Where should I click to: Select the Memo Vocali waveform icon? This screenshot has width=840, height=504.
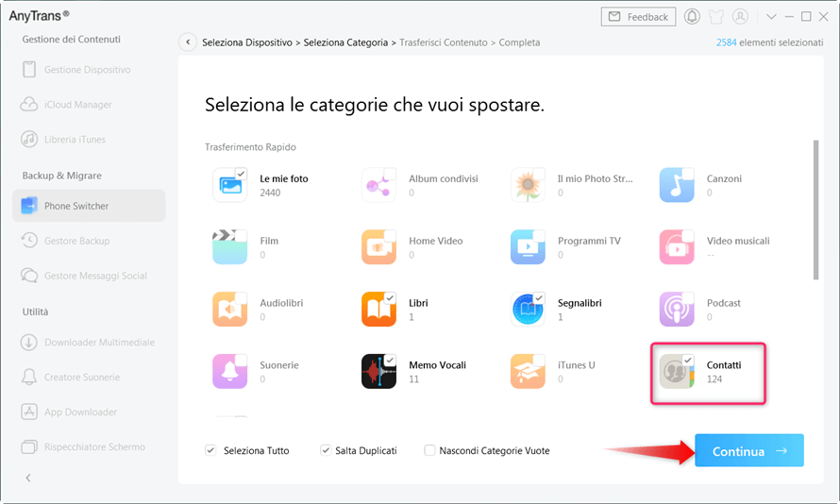[378, 372]
